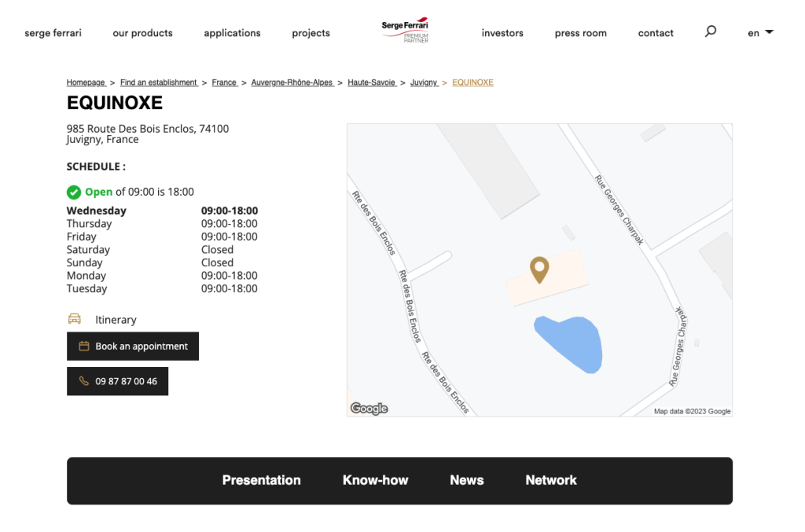This screenshot has width=805, height=532.
Task: Open the 'applications' menu
Action: pos(232,33)
